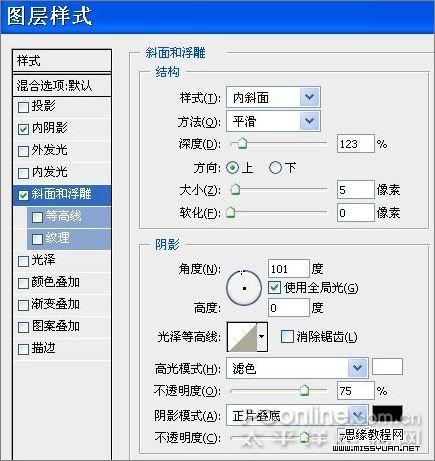Open the 方法 dropdown showing 平滑
435x461 pixels.
pyautogui.click(x=273, y=121)
